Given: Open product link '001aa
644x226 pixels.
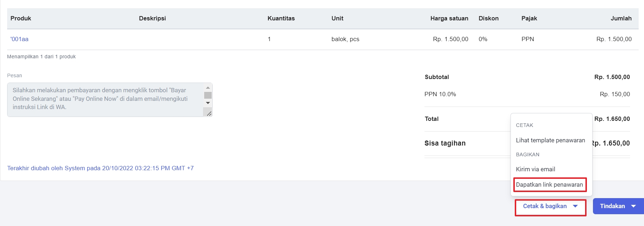Looking at the screenshot, I should (x=19, y=39).
